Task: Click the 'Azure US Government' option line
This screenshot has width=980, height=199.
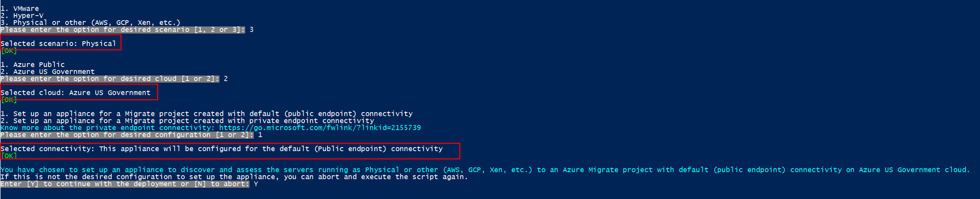Action: tap(48, 71)
